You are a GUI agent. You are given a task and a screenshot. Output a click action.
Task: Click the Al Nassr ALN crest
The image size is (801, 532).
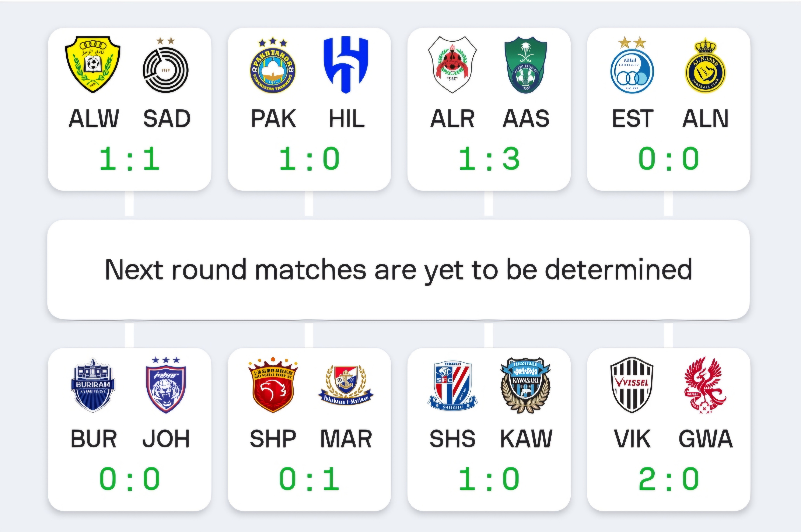[x=705, y=65]
